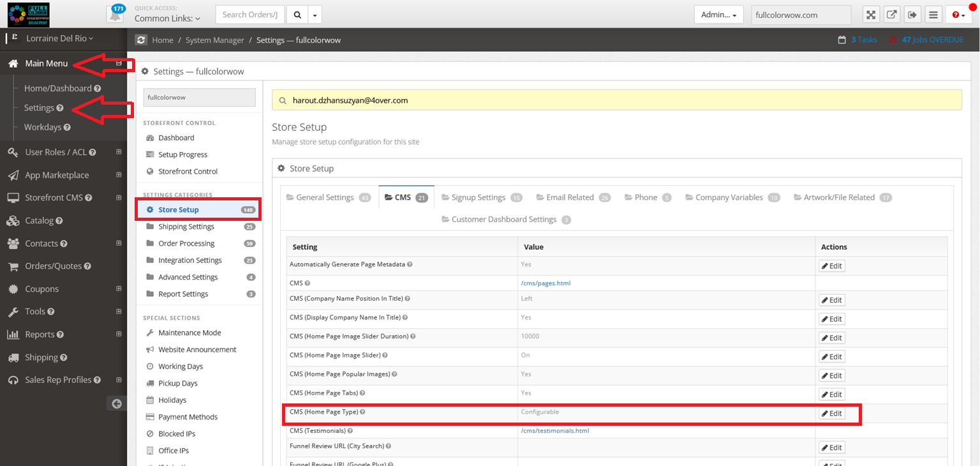
Task: Open the hamburger menu icon in top bar
Action: (x=933, y=15)
